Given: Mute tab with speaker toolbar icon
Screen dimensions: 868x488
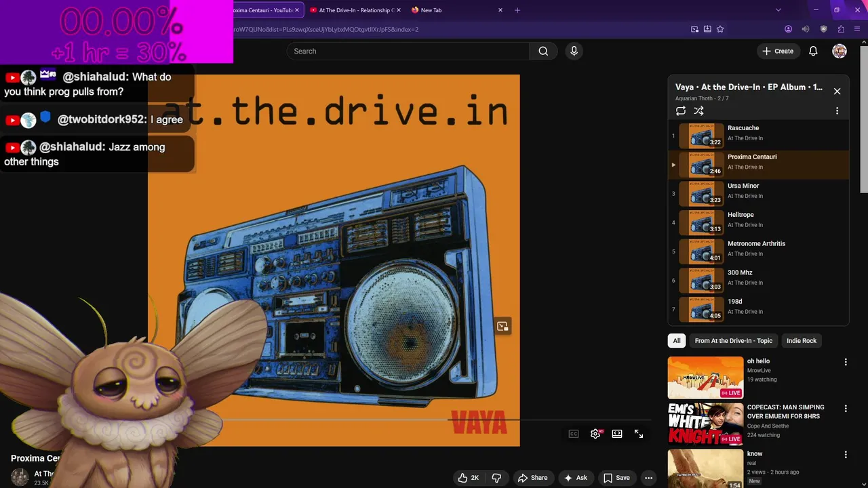Looking at the screenshot, I should tap(806, 29).
